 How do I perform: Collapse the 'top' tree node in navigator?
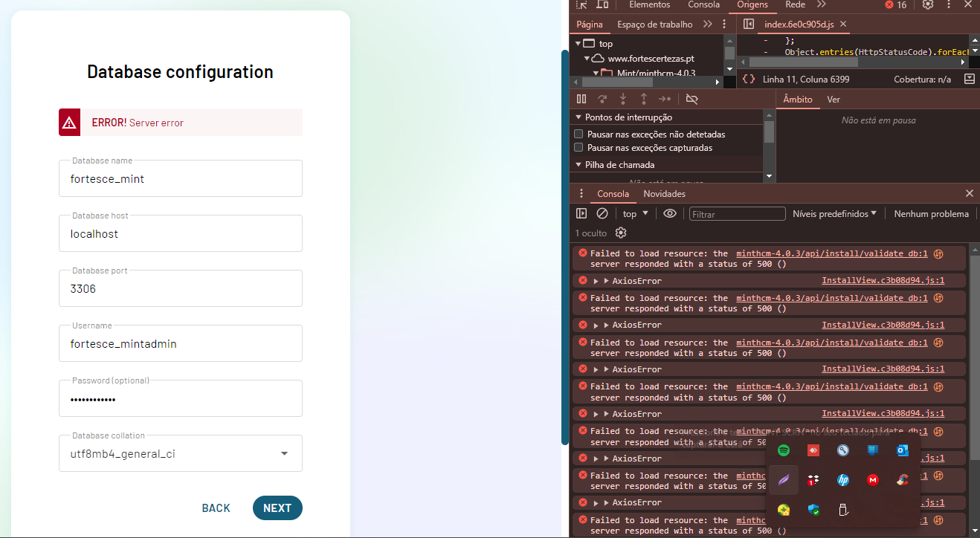click(578, 43)
